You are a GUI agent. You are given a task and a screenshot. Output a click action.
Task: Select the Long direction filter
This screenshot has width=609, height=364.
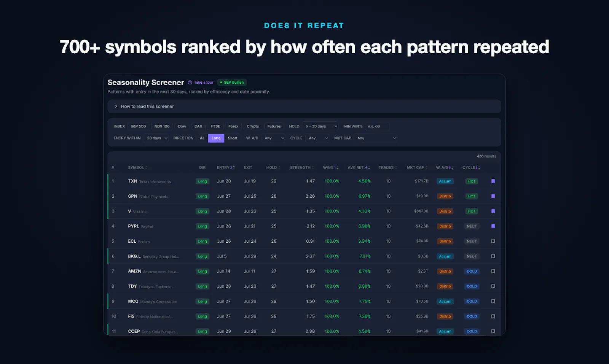click(216, 138)
